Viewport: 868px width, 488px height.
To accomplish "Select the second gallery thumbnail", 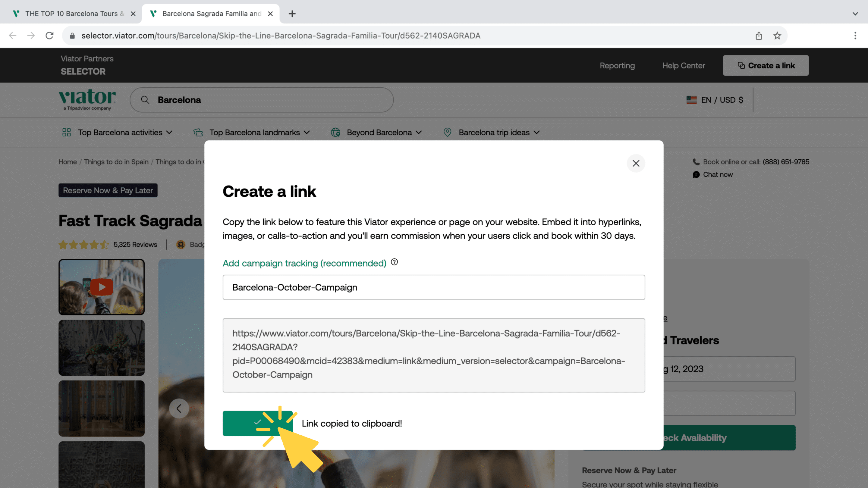I will 102,348.
